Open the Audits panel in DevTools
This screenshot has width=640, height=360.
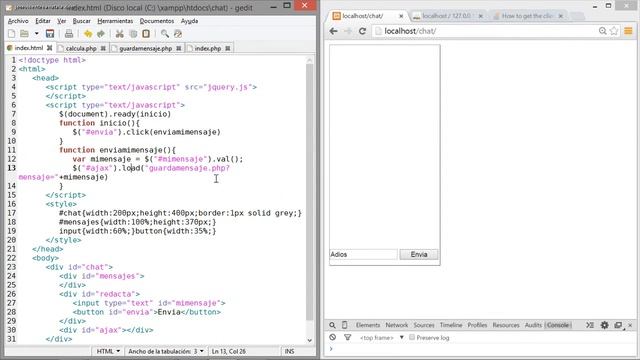(533, 325)
